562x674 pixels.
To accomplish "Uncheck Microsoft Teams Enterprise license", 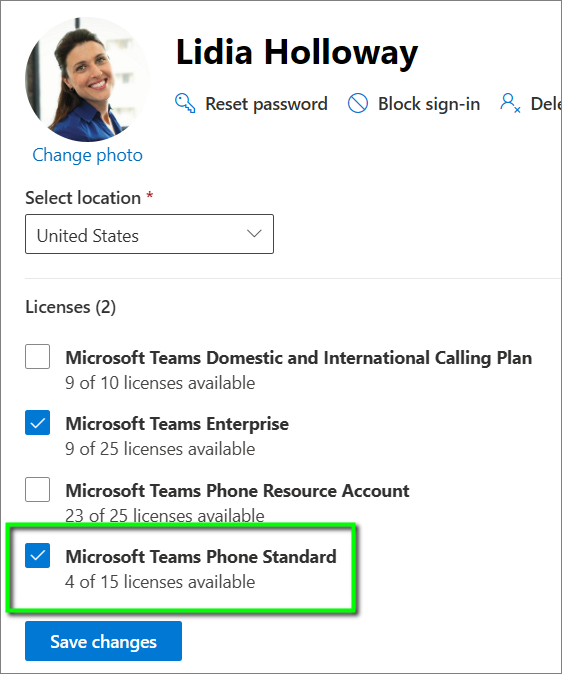I will 37,423.
